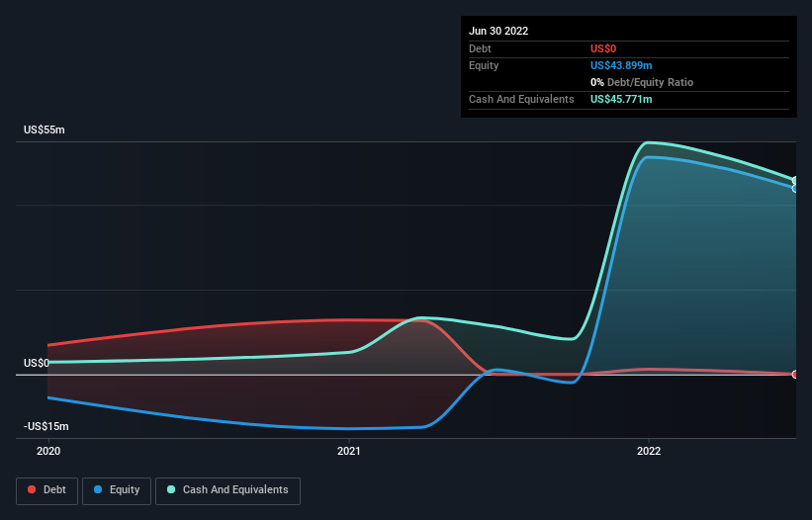Click the red US$0 debt value
This screenshot has height=520, width=812.
click(603, 48)
